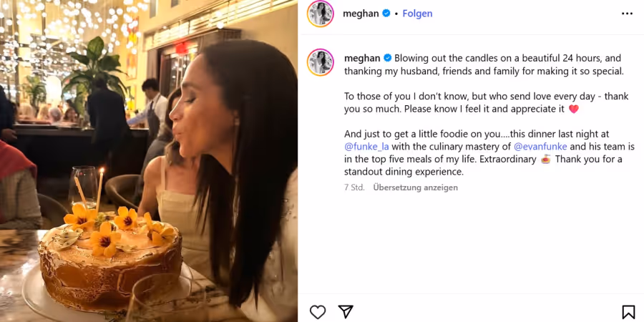Viewport: 644px width, 322px height.
Task: Save the post with the bookmark icon
Action: [x=628, y=312]
